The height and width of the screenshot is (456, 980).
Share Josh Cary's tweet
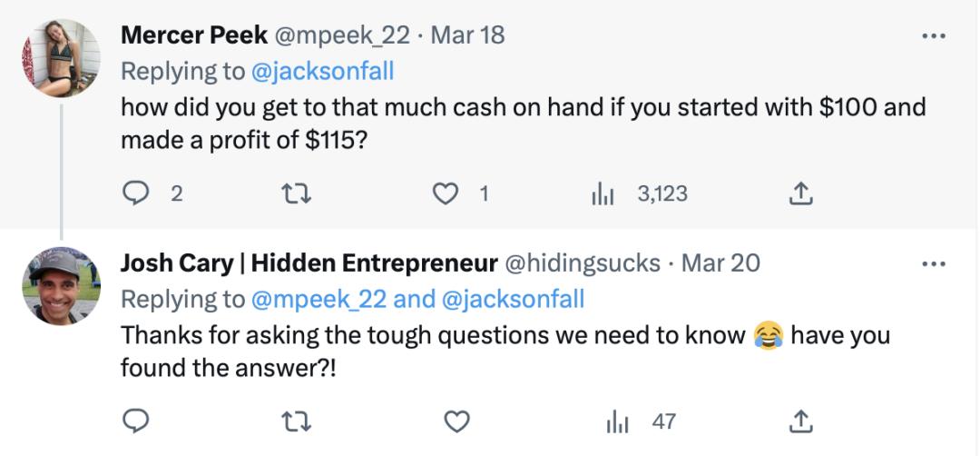click(800, 421)
